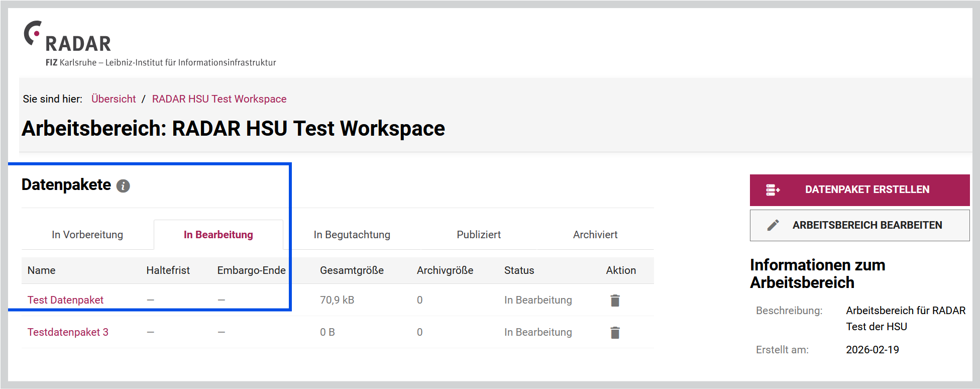The width and height of the screenshot is (980, 389).
Task: Show info icon next to Datenpakete
Action: tap(123, 186)
